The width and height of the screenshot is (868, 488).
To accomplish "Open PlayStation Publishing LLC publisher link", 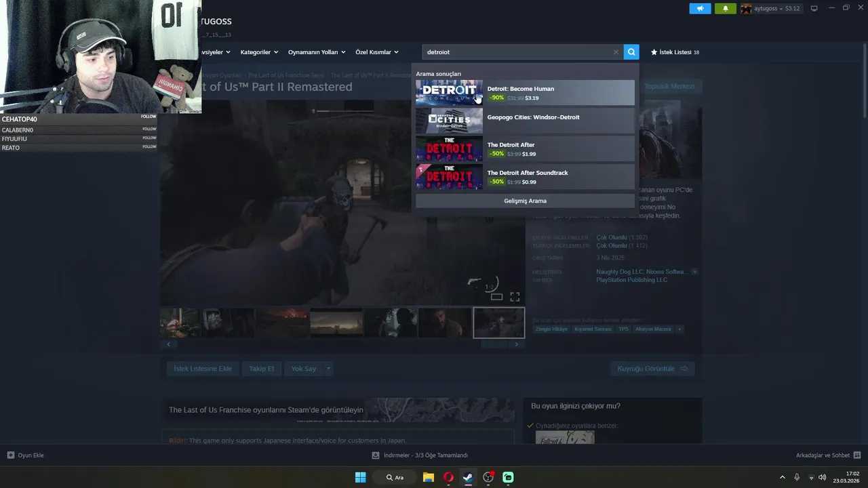I will 631,280.
